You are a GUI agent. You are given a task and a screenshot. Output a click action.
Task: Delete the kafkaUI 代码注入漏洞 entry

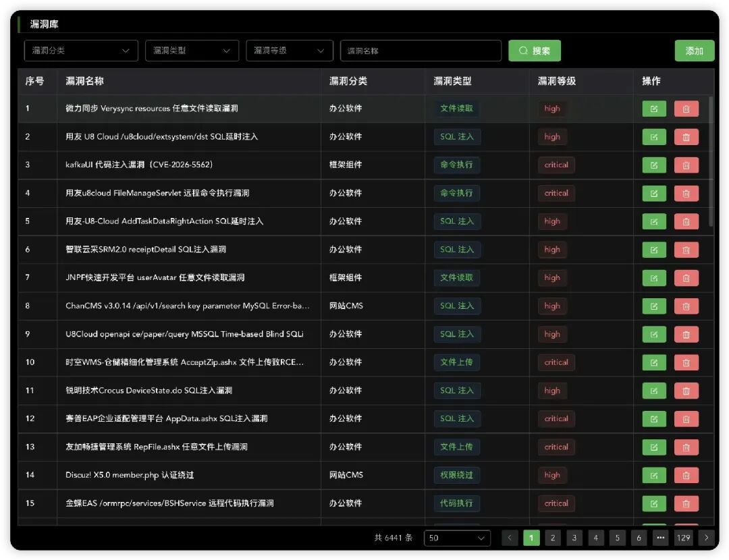[686, 165]
